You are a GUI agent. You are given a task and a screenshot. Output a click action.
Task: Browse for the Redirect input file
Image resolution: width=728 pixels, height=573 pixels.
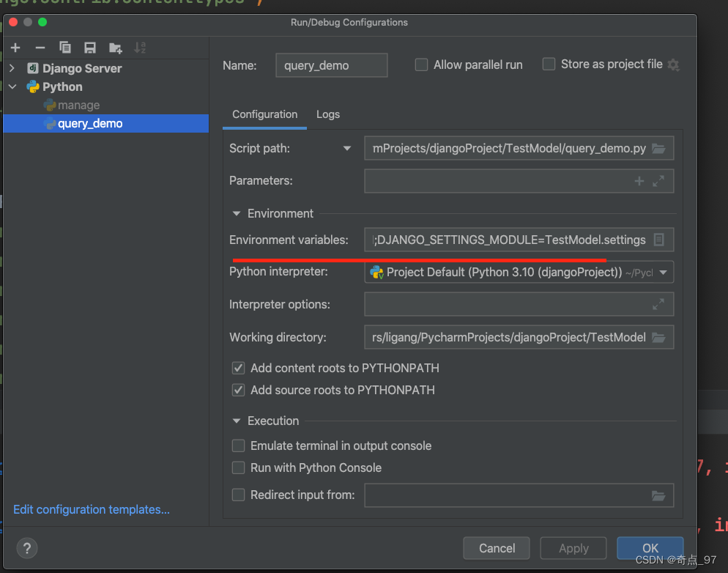pos(659,495)
